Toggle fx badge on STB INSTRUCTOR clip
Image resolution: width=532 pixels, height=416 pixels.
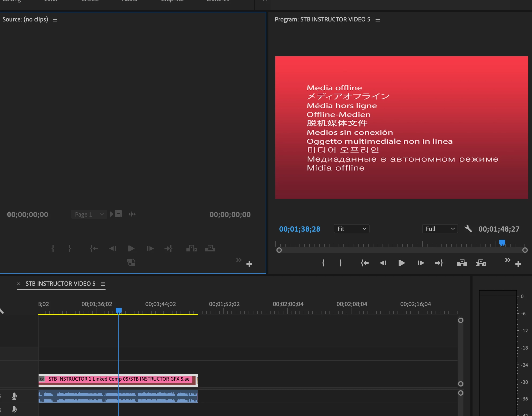(42, 379)
